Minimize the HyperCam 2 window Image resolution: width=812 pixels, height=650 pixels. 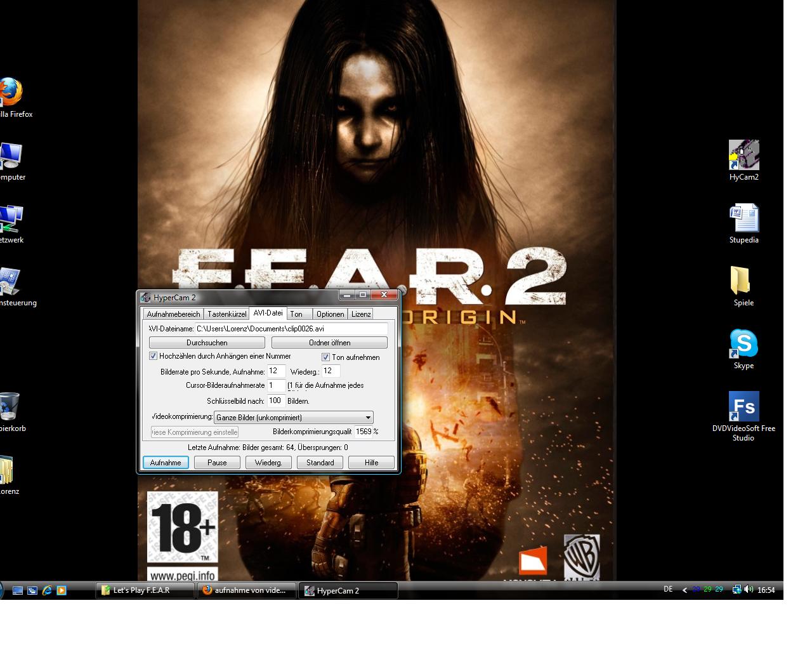346,295
